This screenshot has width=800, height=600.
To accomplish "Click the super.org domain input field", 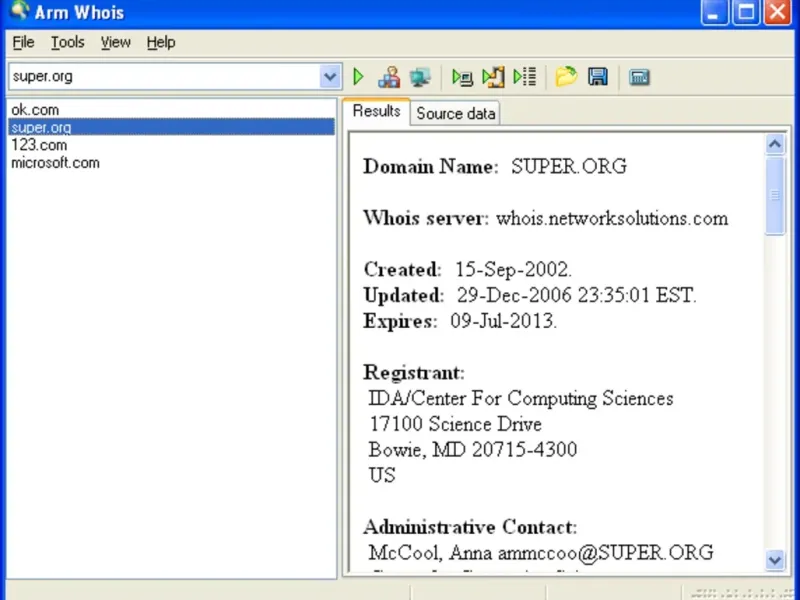I will [164, 77].
